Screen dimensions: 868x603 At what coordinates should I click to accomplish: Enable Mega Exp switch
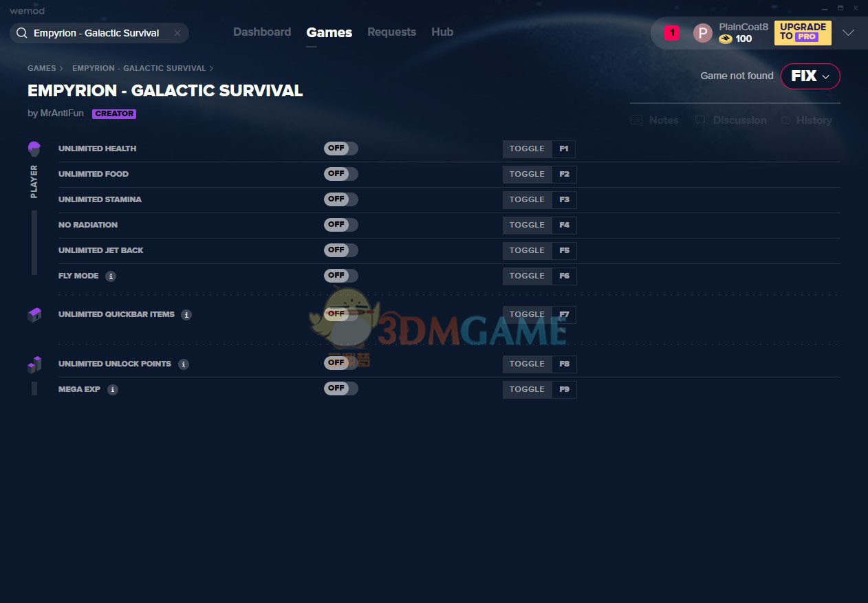(x=341, y=389)
